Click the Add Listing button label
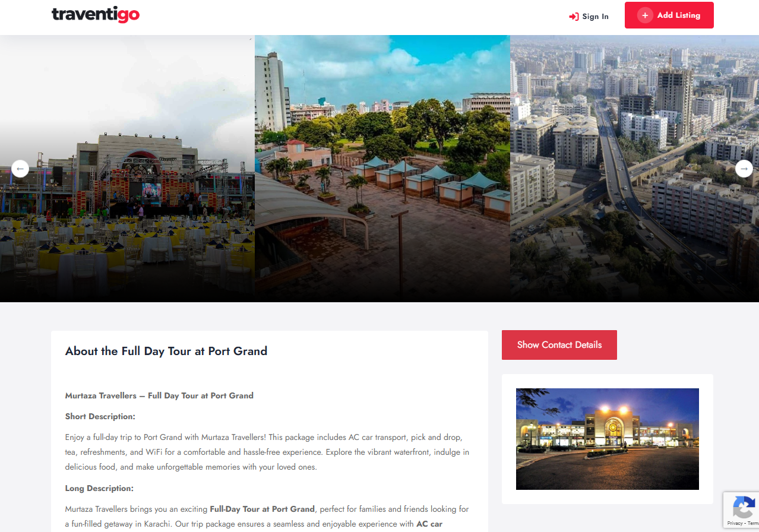This screenshot has width=759, height=532. click(678, 15)
